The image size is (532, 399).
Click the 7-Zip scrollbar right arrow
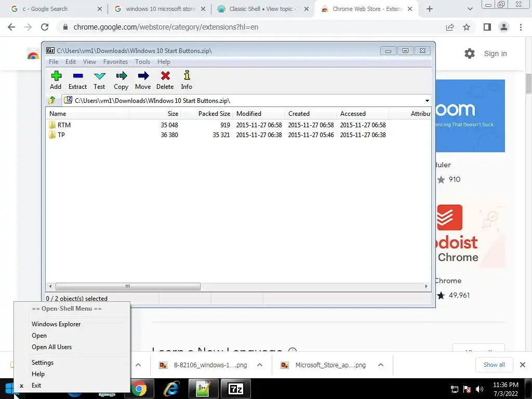coord(426,286)
